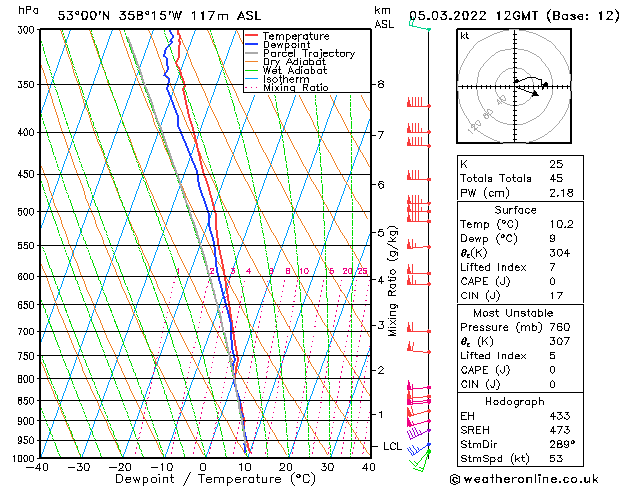Click the wind barb at 500 hPa level

pyautogui.click(x=419, y=208)
